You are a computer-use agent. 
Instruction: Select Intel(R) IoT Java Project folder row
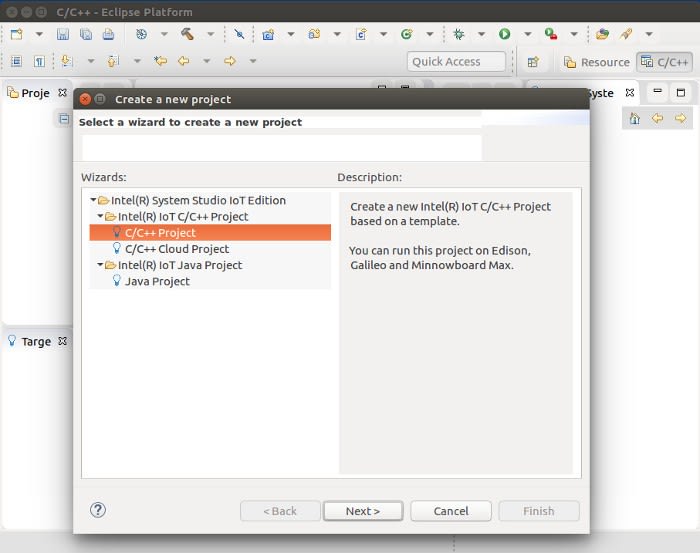[x=210, y=265]
